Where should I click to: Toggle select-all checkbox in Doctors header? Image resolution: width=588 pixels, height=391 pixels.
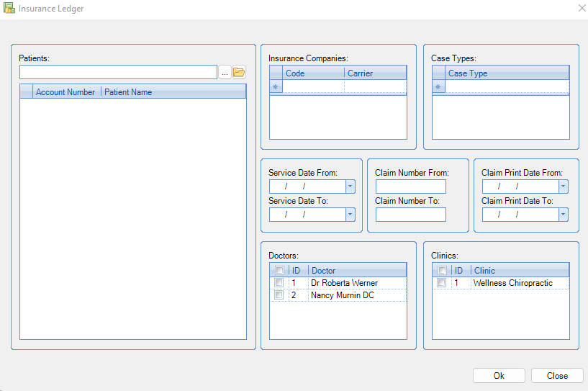(x=279, y=271)
